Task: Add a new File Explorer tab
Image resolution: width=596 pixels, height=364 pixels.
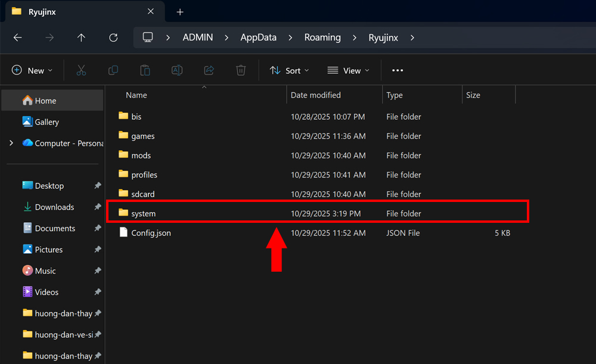Action: [180, 12]
